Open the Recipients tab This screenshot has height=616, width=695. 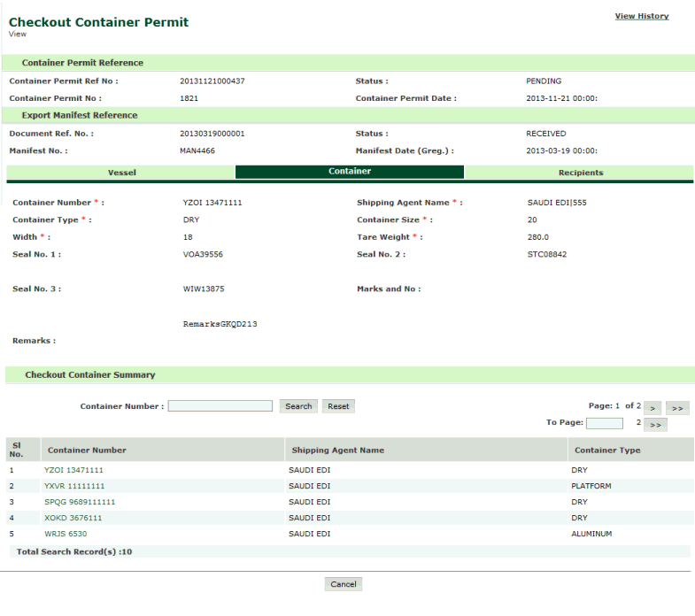point(580,173)
